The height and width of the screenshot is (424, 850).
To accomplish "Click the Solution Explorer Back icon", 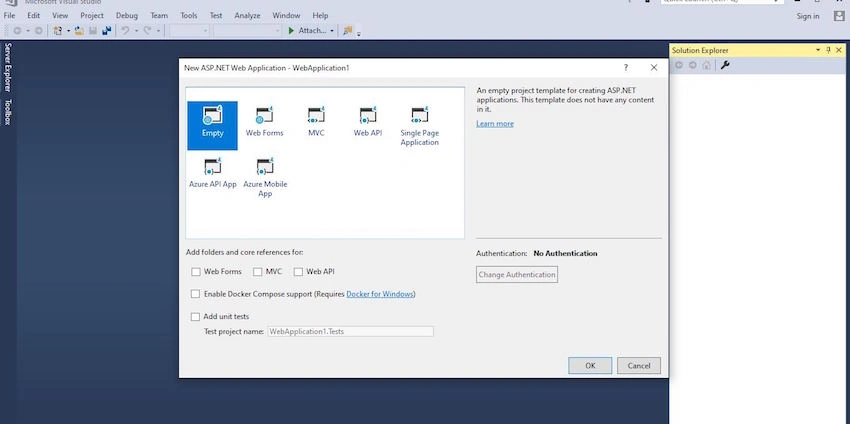I will (x=679, y=65).
